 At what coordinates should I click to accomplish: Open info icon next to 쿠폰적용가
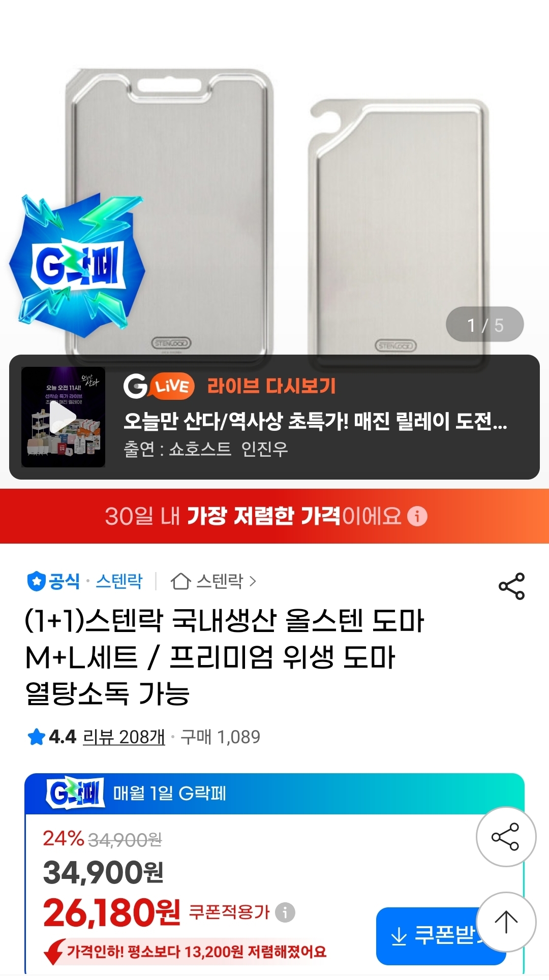click(285, 912)
